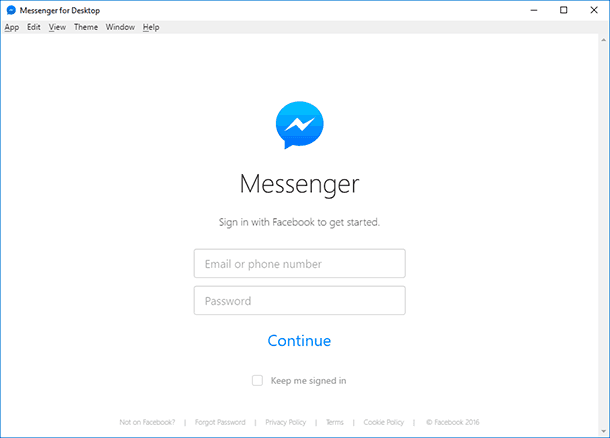Click the Messenger title bar app icon

point(11,10)
